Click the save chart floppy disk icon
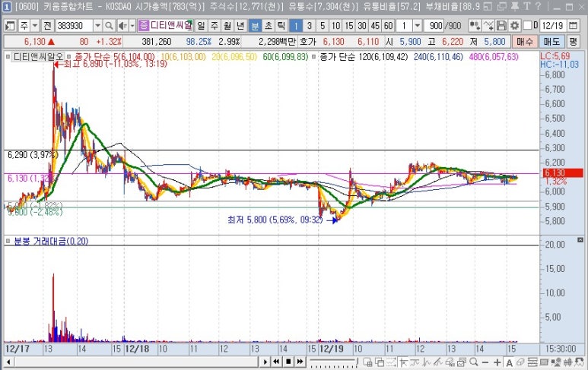Screen dimensions: 588x370 [x=501, y=26]
